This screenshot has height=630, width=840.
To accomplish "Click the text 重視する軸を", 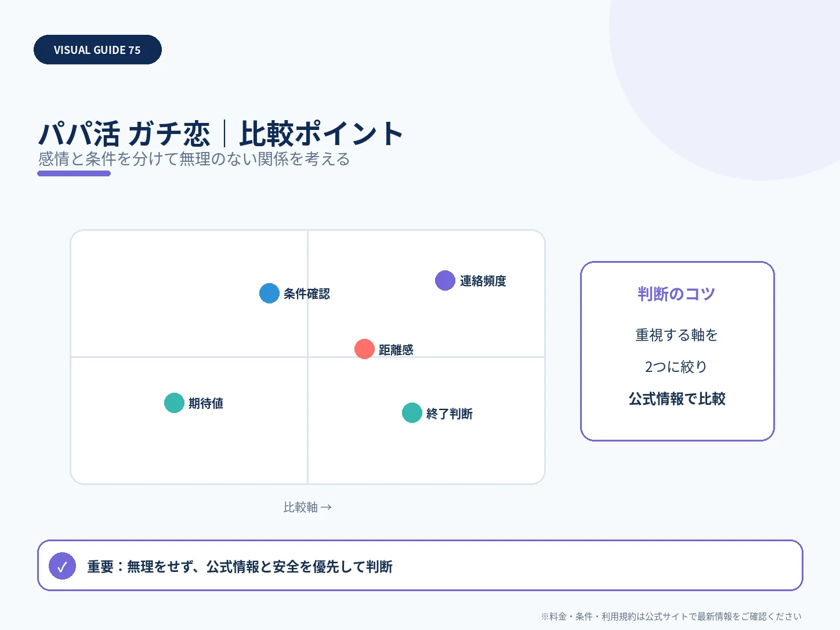I will (676, 335).
